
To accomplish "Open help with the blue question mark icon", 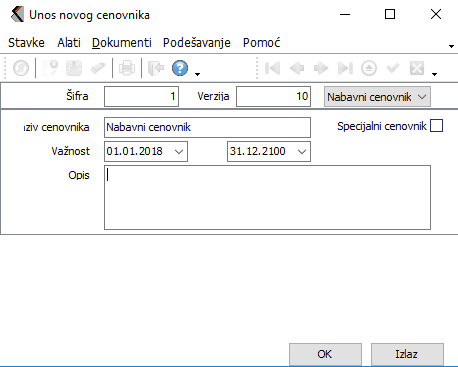I will tap(180, 68).
